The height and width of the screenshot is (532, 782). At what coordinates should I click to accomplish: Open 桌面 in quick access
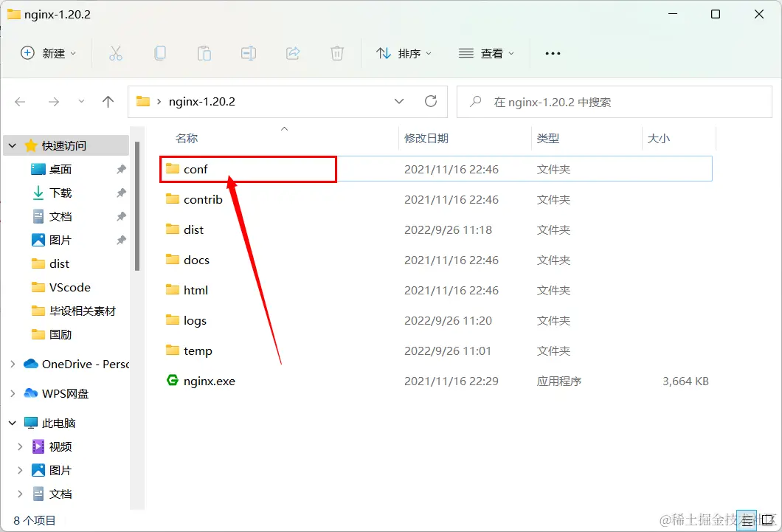(x=60, y=170)
